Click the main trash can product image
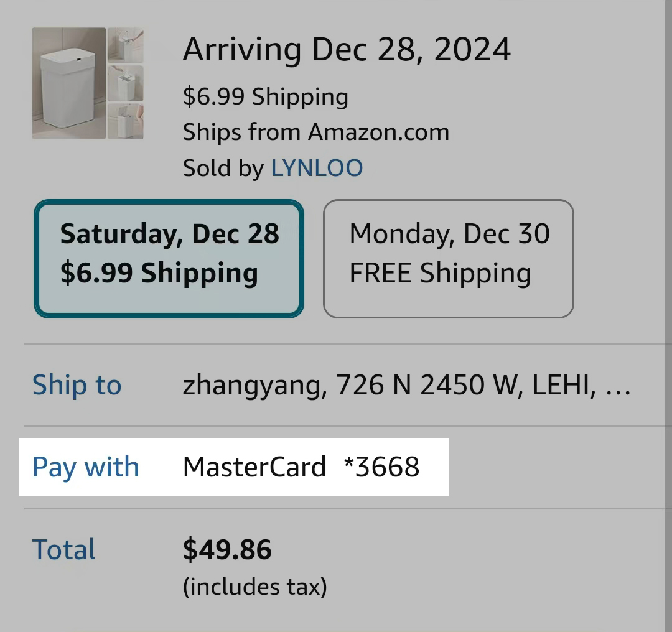Image resolution: width=672 pixels, height=632 pixels. tap(69, 83)
